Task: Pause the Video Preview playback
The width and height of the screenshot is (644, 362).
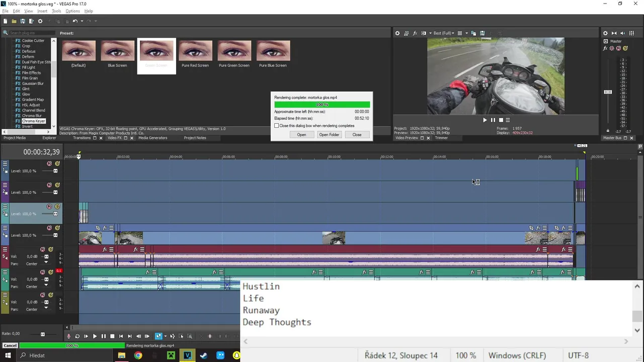Action: point(493,120)
